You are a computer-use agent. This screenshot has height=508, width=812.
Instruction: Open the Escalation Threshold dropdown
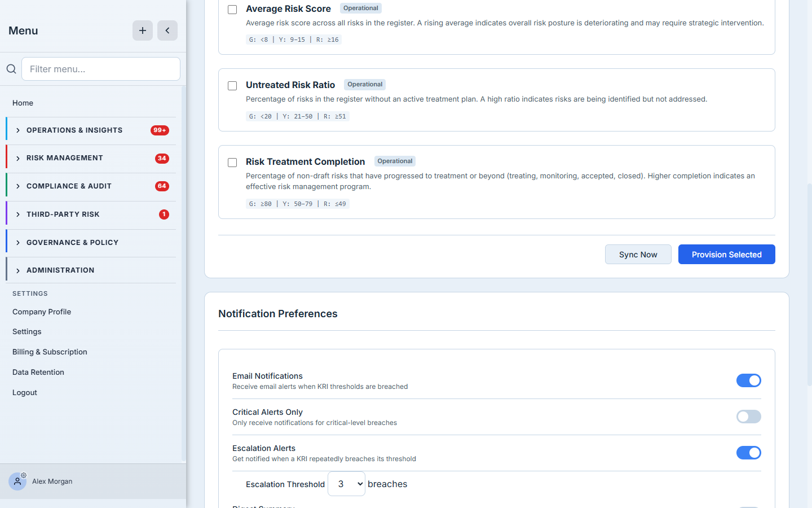[346, 484]
